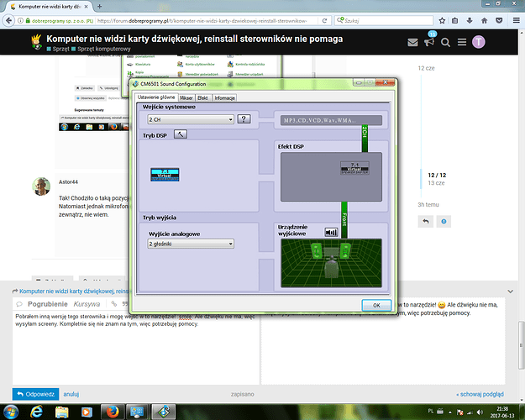This screenshot has width=525, height=420.
Task: Click the 3h temu timestamp in the timeline
Action: tap(428, 205)
